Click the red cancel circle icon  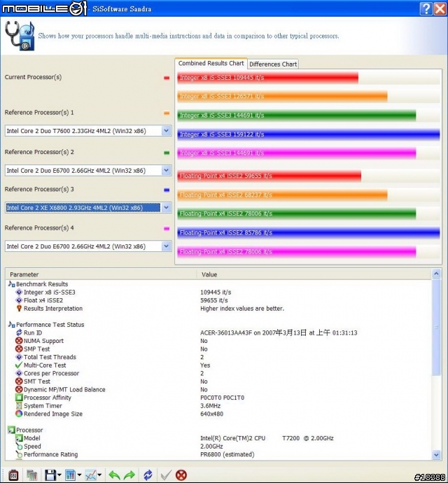click(181, 475)
